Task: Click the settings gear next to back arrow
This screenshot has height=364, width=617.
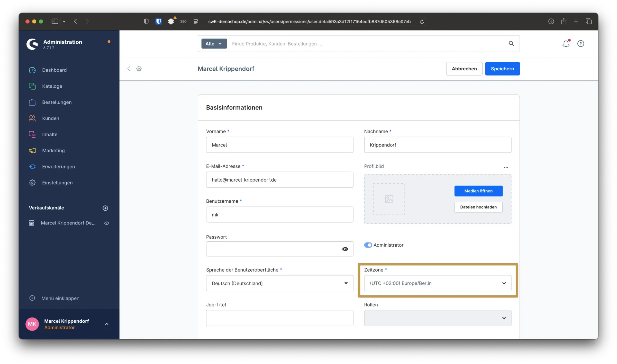Action: (x=139, y=69)
